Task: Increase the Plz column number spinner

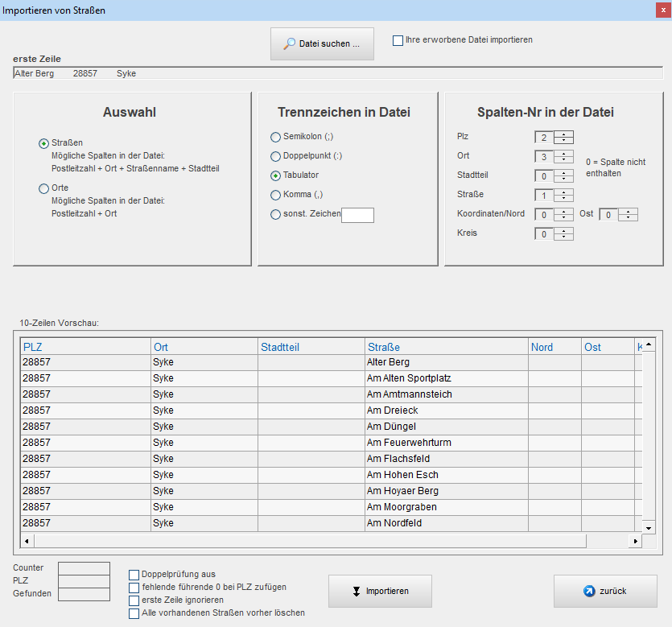Action: point(564,134)
